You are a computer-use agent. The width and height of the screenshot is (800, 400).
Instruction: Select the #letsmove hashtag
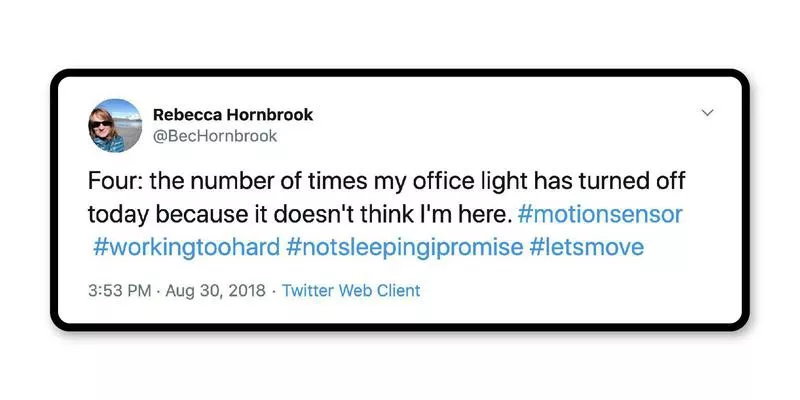pyautogui.click(x=582, y=247)
